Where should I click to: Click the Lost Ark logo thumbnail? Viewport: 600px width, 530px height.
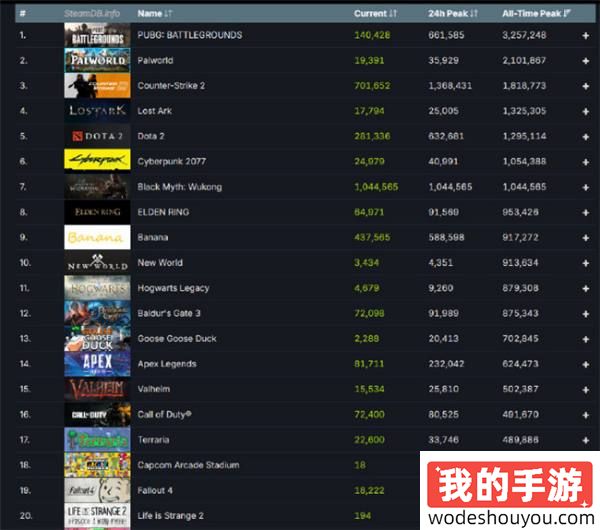click(x=97, y=111)
